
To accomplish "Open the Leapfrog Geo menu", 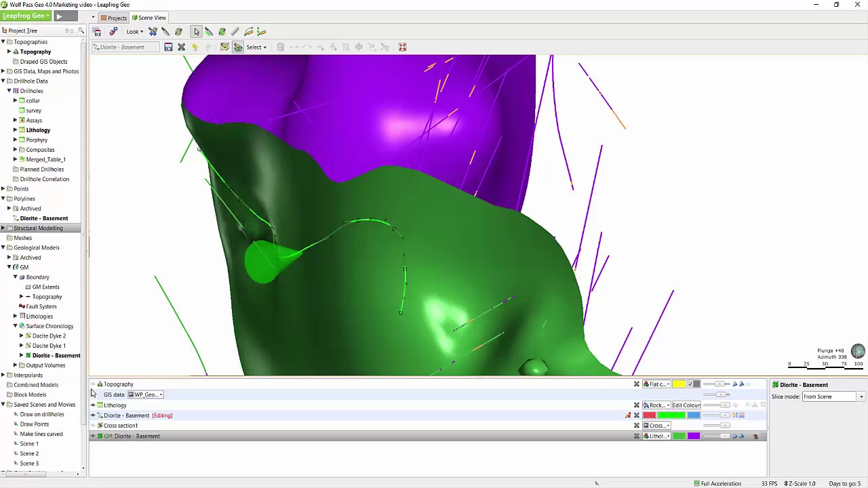I will 26,16.
